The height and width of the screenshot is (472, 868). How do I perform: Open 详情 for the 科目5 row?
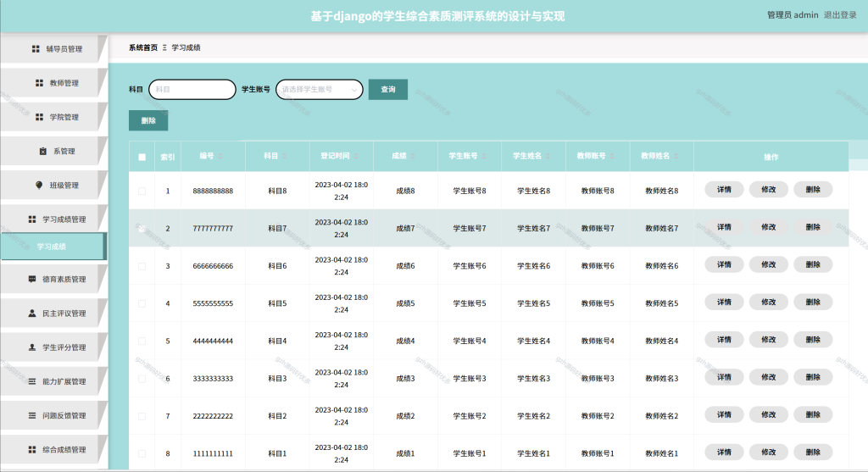[x=724, y=303]
